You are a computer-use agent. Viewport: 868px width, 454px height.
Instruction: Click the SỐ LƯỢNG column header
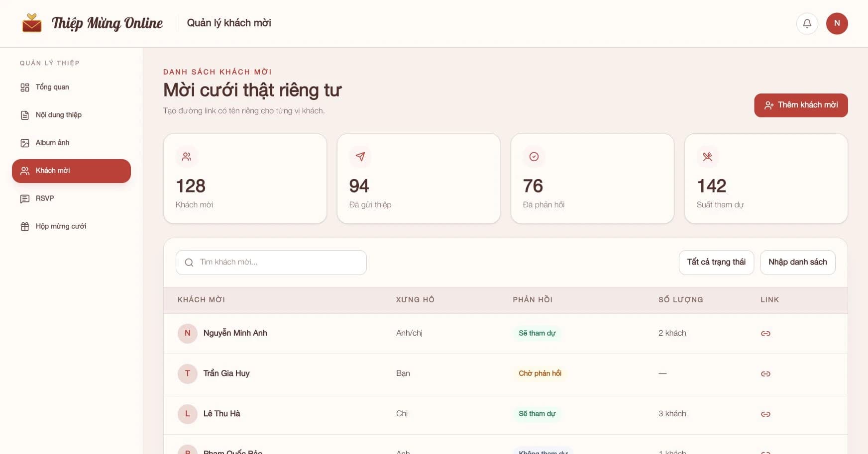coord(681,300)
